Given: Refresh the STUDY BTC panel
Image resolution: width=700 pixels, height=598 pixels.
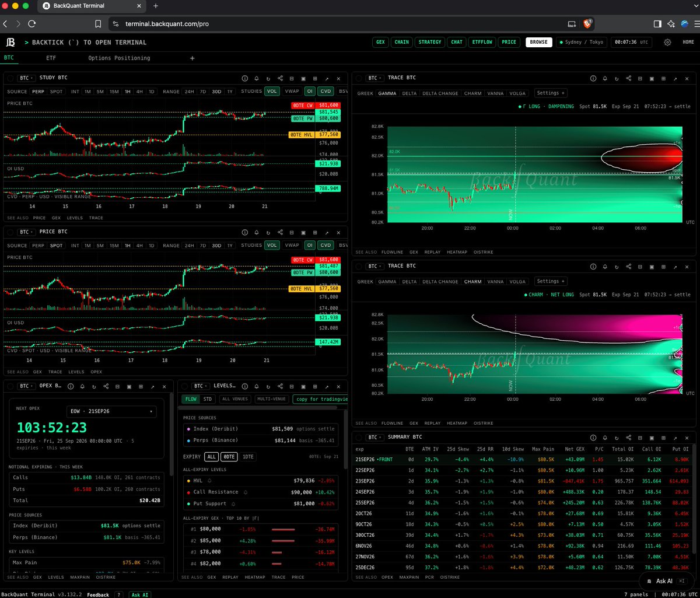Looking at the screenshot, I should click(268, 78).
